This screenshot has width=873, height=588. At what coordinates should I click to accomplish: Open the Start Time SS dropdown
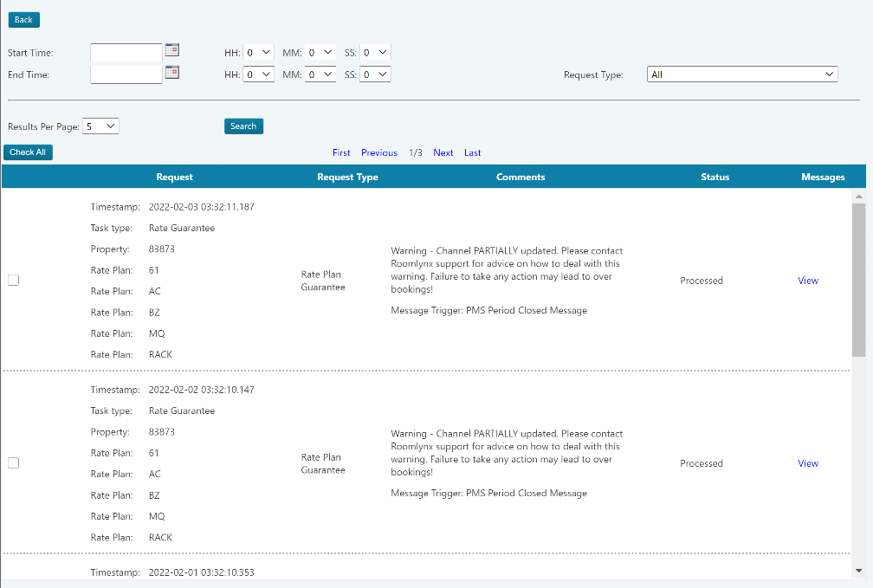click(x=375, y=52)
